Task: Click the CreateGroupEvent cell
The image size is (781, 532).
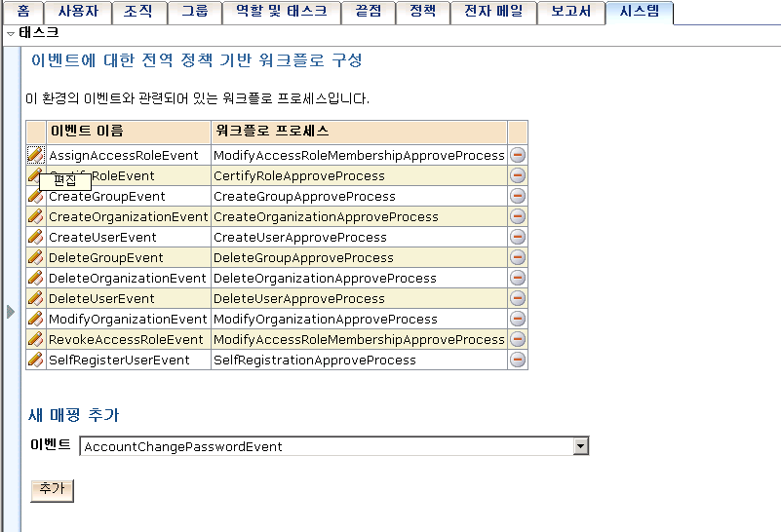Action: point(129,196)
